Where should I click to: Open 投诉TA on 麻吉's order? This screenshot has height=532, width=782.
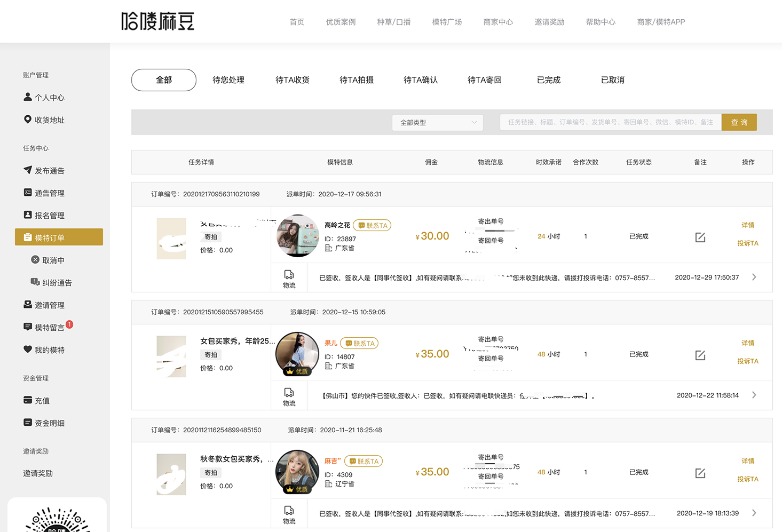click(748, 479)
